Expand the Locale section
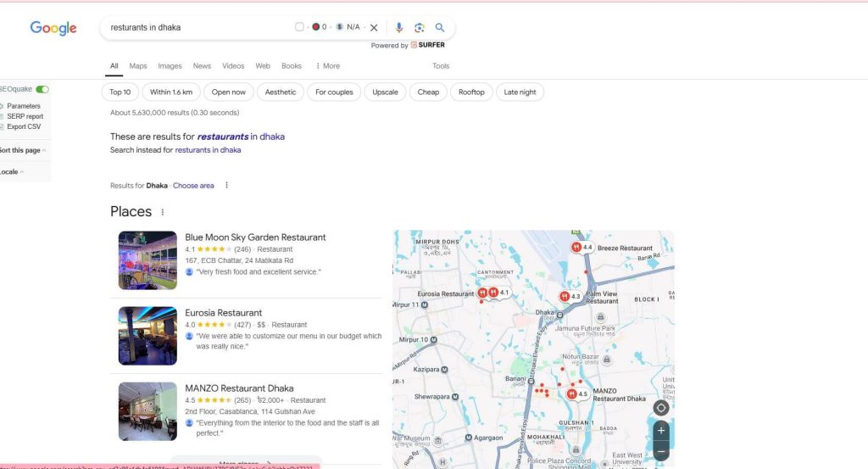868x469 pixels. click(11, 171)
